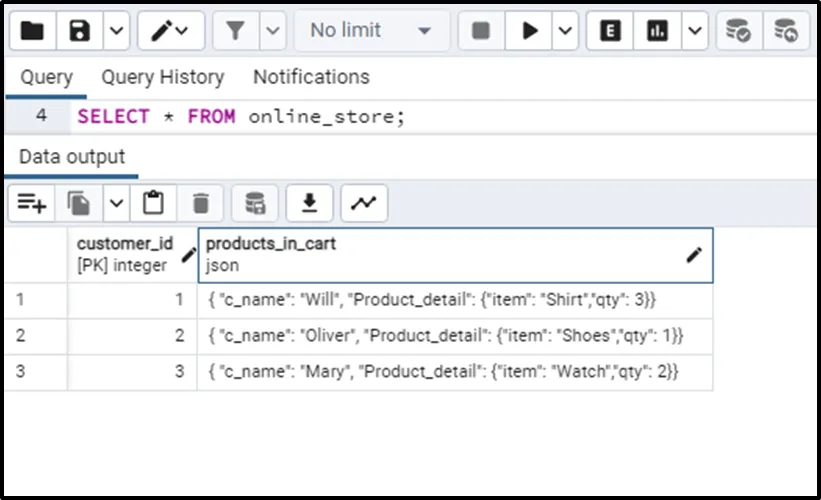Expand the No limit rows dropdown
Viewport: 821px width, 500px height.
[x=371, y=31]
